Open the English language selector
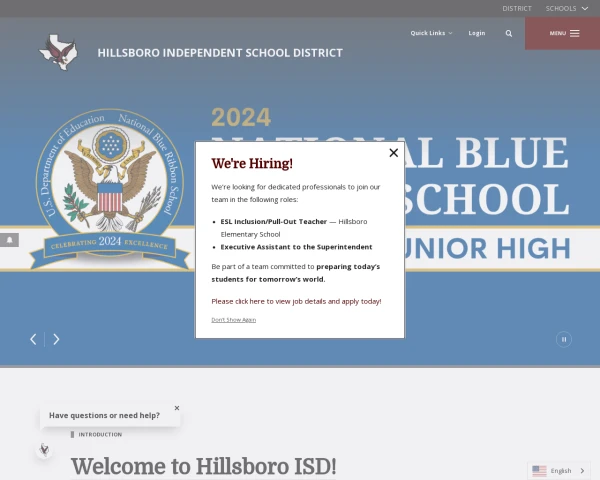 click(x=559, y=471)
